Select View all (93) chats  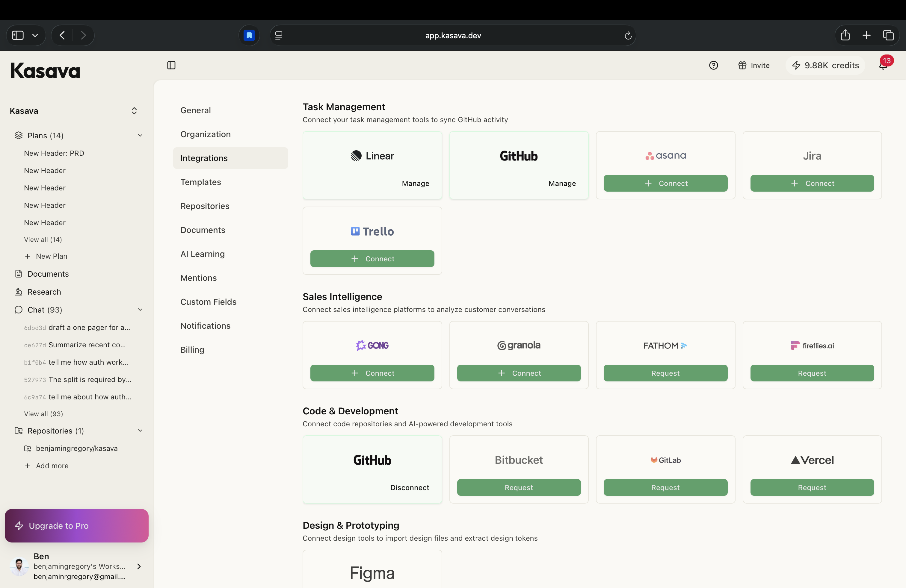click(x=43, y=414)
